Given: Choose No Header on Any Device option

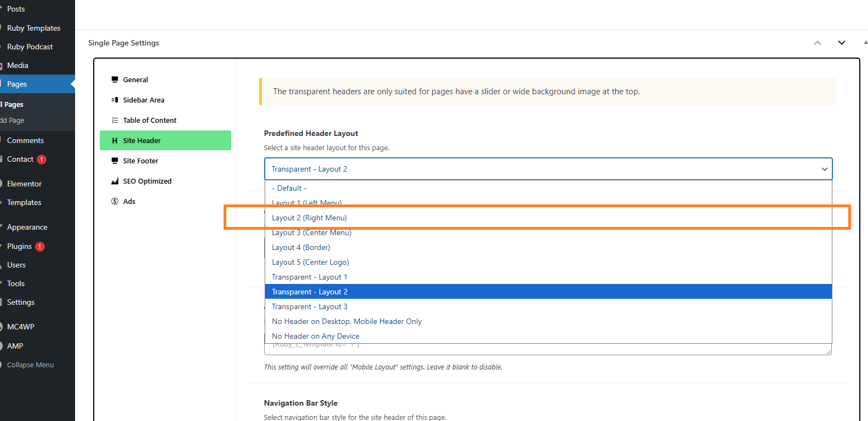Looking at the screenshot, I should point(548,336).
